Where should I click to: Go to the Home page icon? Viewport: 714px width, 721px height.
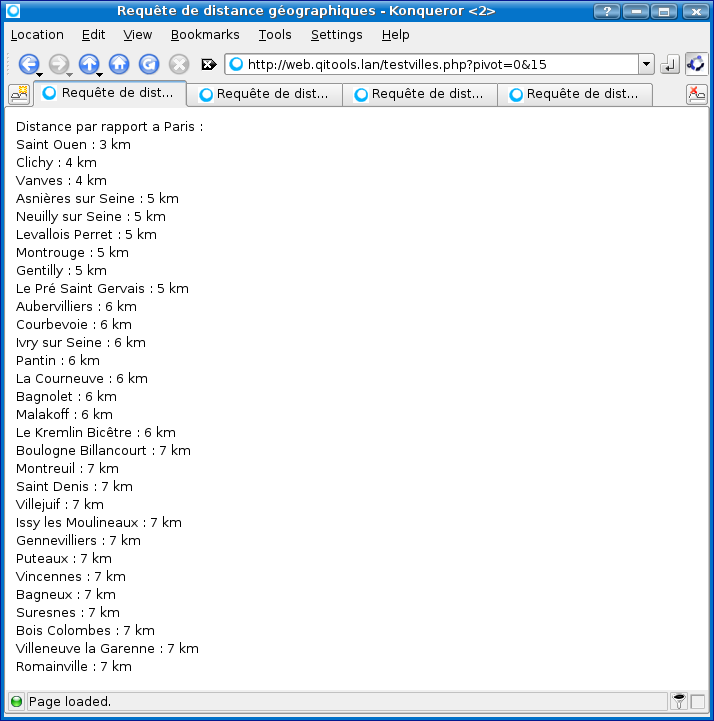click(119, 64)
